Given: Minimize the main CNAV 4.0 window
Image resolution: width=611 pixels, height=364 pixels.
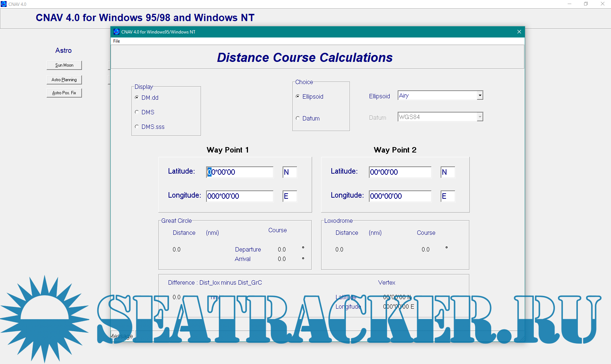Looking at the screenshot, I should [x=569, y=4].
